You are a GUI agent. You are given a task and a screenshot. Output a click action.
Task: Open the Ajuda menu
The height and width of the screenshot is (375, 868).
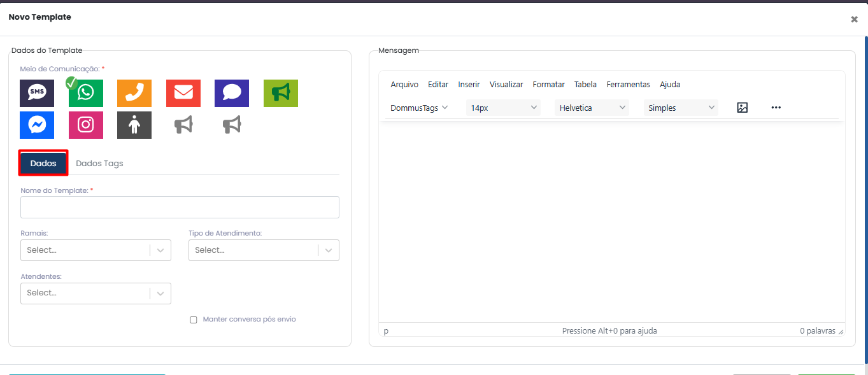pyautogui.click(x=670, y=84)
